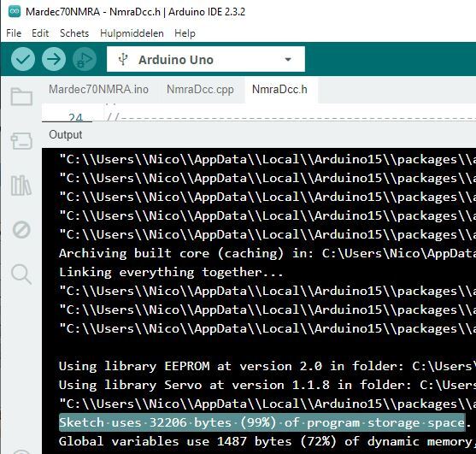
Task: Click the Upload arrow button
Action: tap(54, 59)
